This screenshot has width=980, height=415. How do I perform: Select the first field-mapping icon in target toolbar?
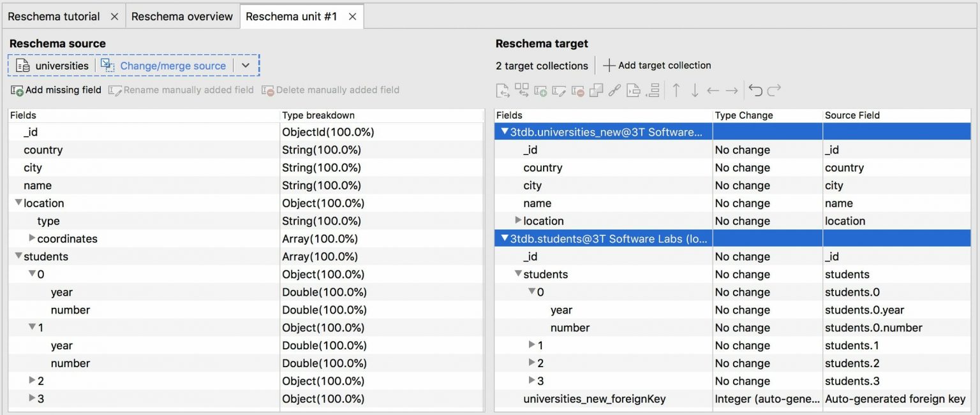point(502,90)
